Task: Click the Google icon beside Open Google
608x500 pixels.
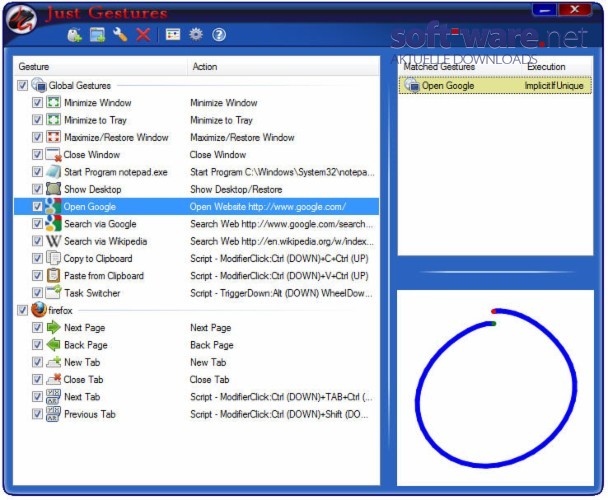Action: coord(53,206)
